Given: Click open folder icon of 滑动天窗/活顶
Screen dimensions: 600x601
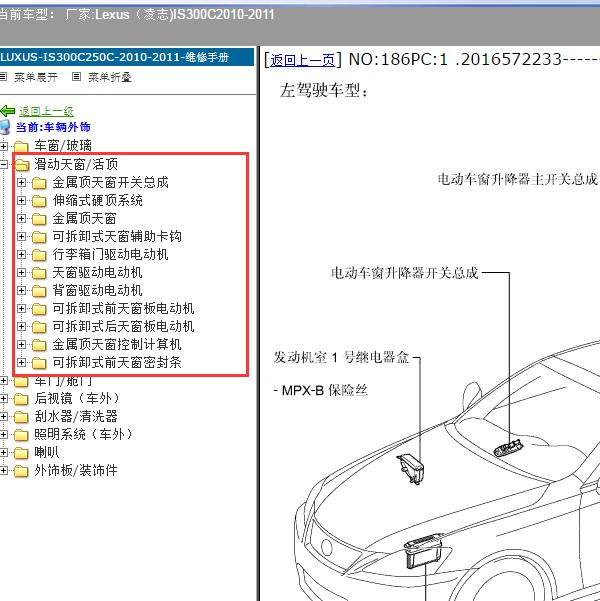Looking at the screenshot, I should pyautogui.click(x=22, y=165).
